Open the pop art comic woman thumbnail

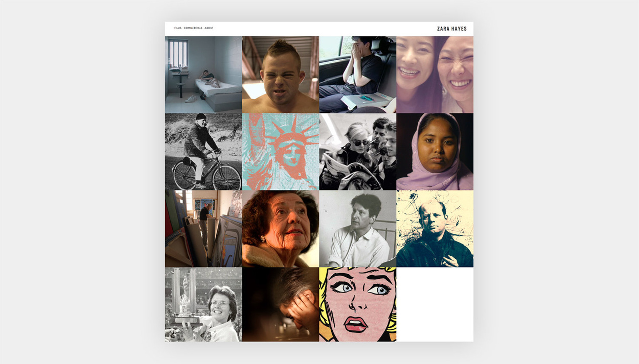(x=358, y=304)
